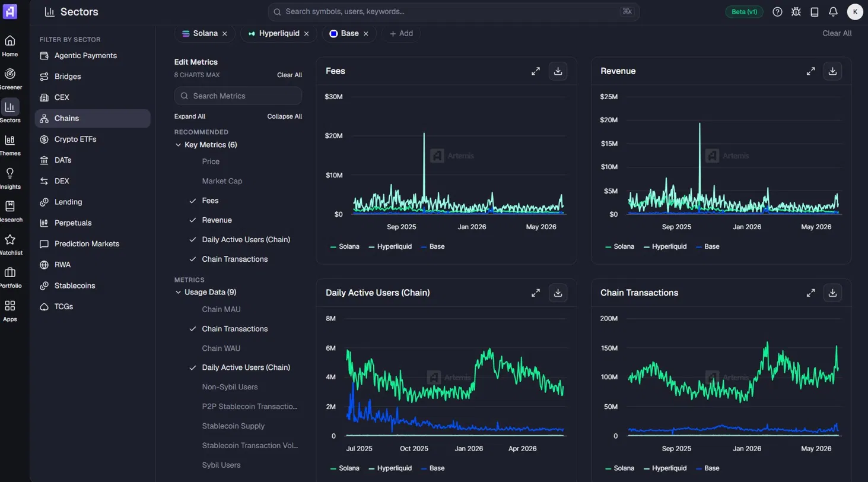The width and height of the screenshot is (868, 482).
Task: Select DATs sector
Action: 93,160
